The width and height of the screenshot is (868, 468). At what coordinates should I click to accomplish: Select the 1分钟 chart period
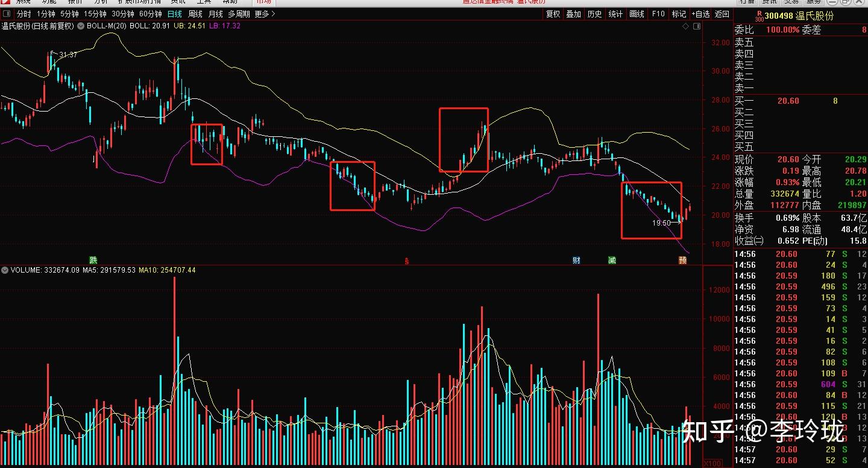point(46,14)
